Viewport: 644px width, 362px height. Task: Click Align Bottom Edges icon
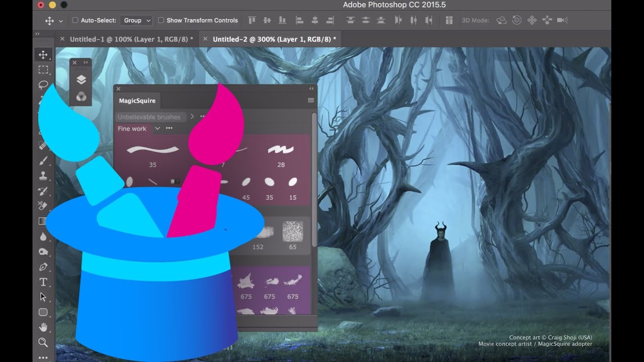(x=283, y=20)
